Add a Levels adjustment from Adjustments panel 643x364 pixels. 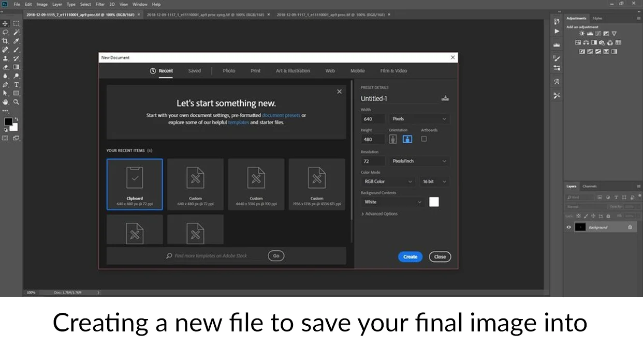click(x=590, y=34)
